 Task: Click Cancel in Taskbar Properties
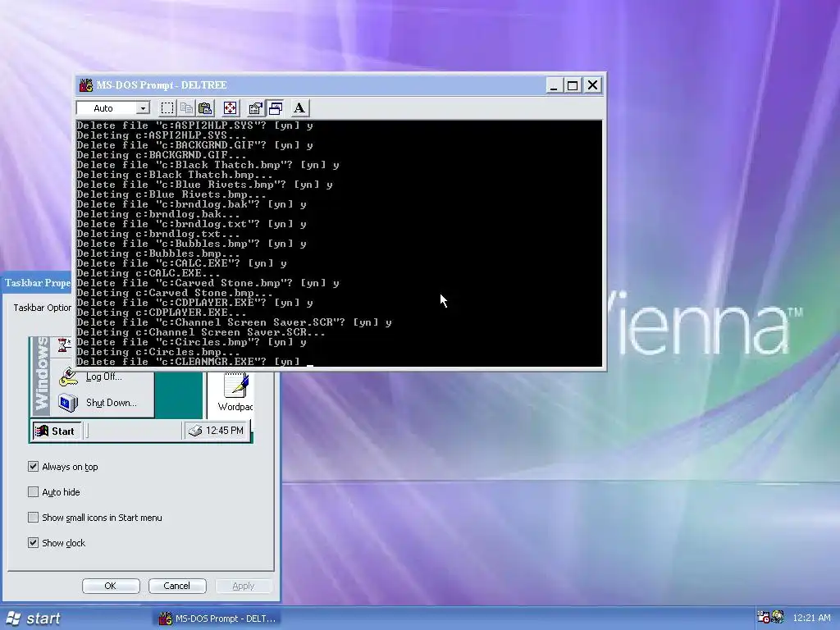(177, 586)
